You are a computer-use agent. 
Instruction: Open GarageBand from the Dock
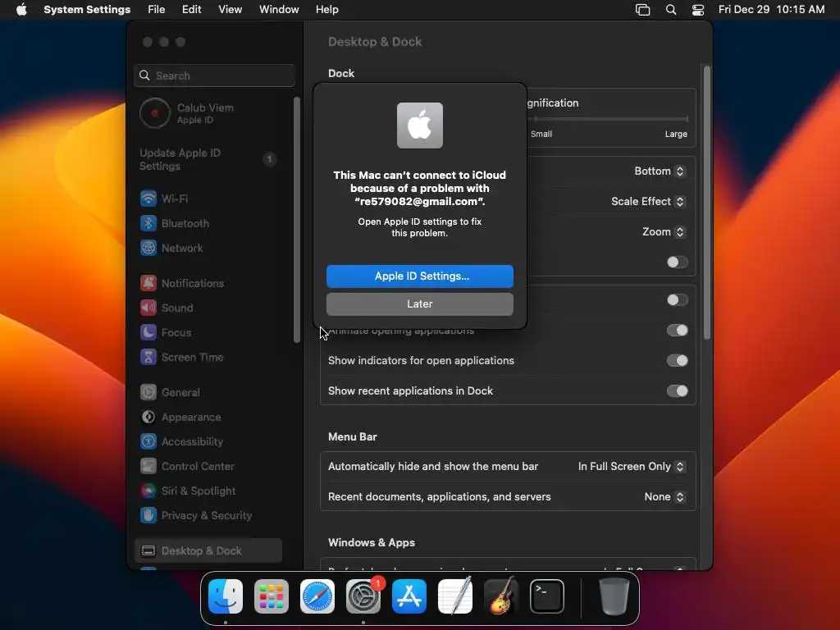click(501, 596)
